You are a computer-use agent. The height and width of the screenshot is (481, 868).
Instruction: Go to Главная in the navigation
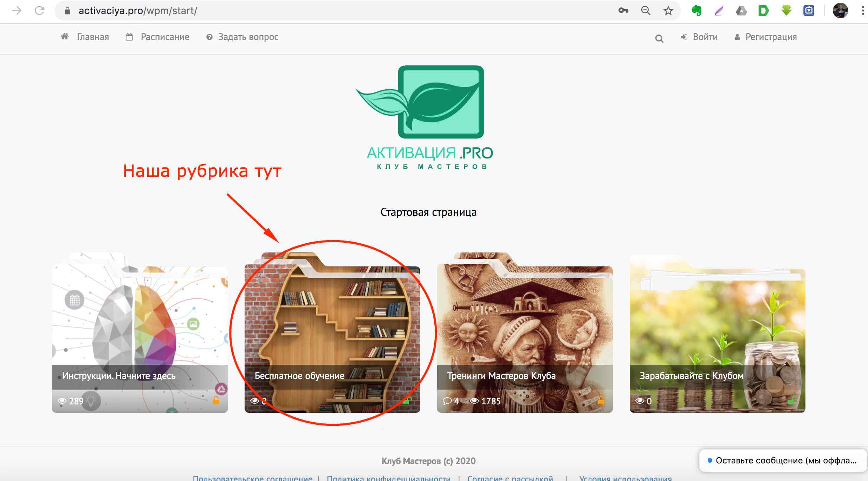click(x=93, y=37)
